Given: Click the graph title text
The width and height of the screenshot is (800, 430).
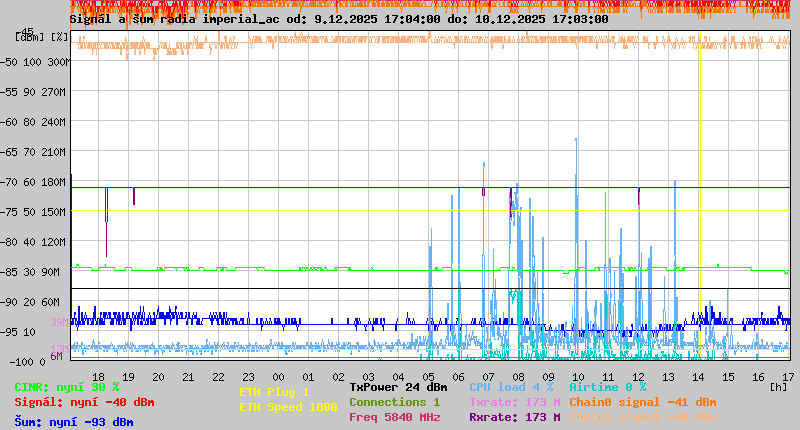Looking at the screenshot, I should tap(338, 19).
